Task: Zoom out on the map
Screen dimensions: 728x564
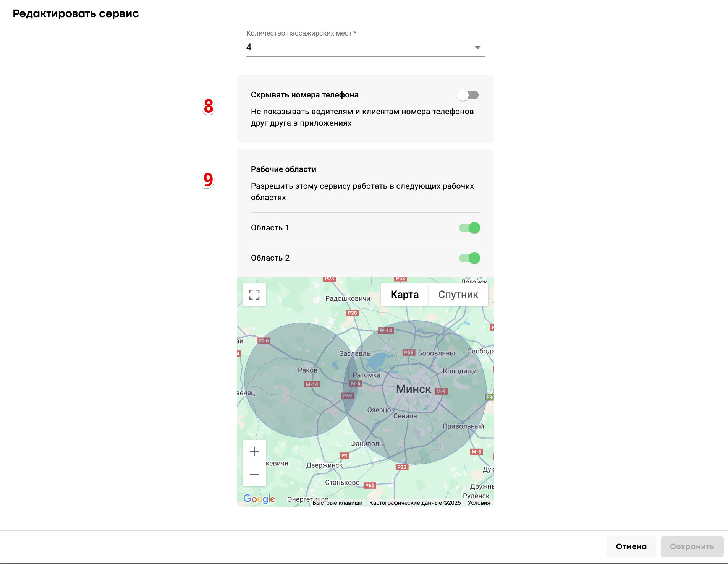Action: [x=254, y=475]
